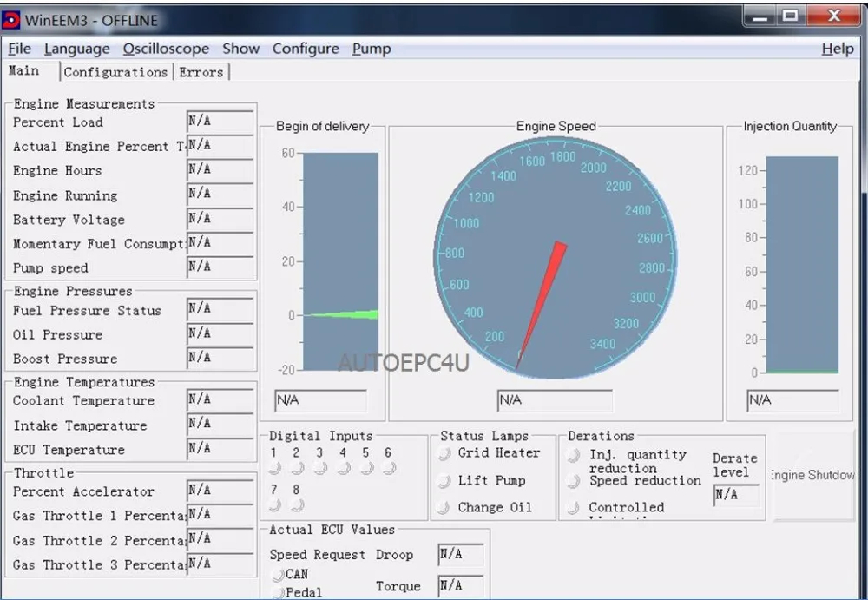This screenshot has height=600, width=868.
Task: Open the Help menu
Action: tap(838, 49)
